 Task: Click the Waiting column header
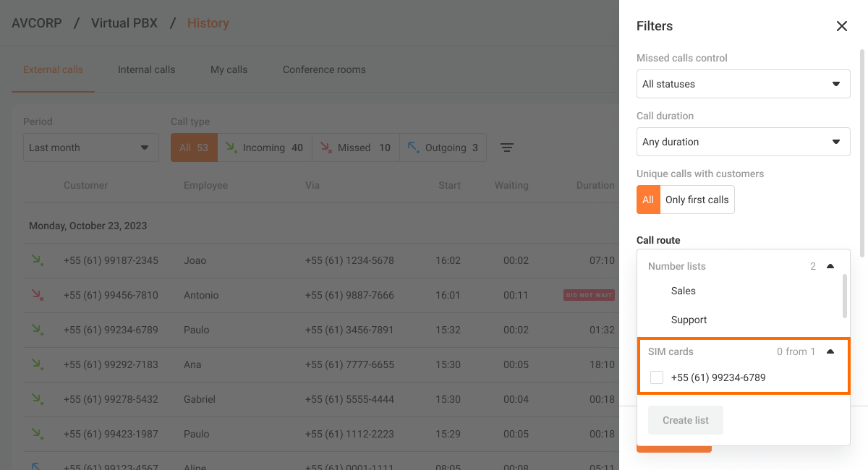tap(511, 185)
